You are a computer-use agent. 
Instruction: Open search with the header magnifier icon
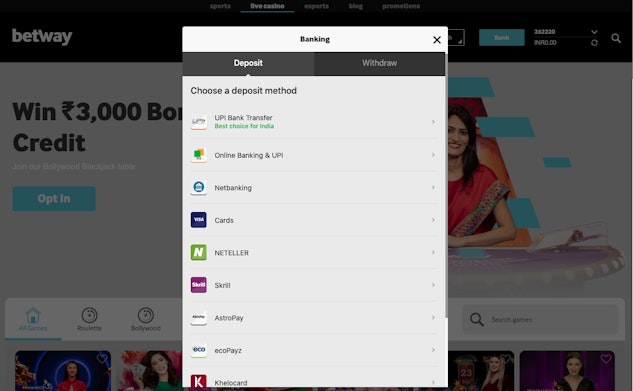coord(616,38)
